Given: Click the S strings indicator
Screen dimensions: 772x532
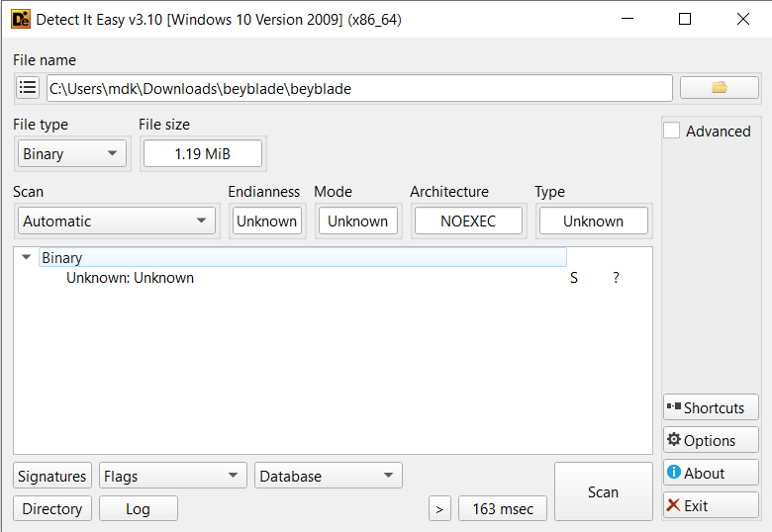Looking at the screenshot, I should [574, 278].
